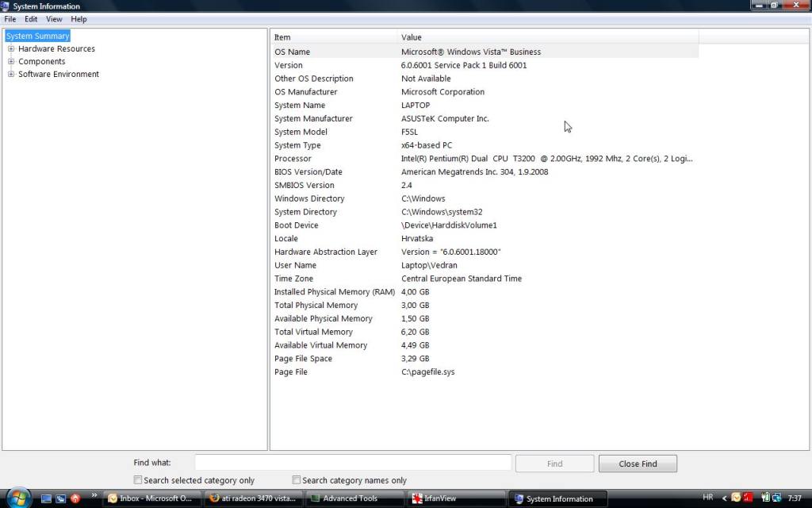812x508 pixels.
Task: Open the File menu
Action: [10, 18]
